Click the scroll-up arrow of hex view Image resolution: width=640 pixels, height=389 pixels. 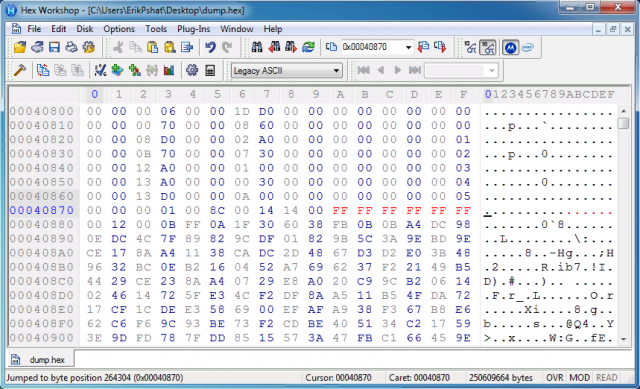point(623,111)
